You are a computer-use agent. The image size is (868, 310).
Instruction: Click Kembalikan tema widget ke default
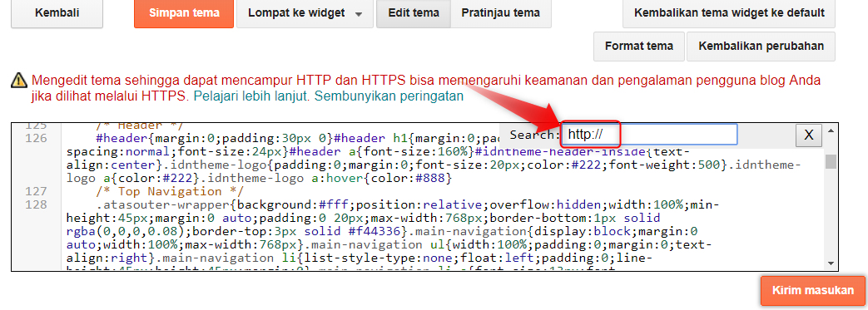(x=729, y=13)
